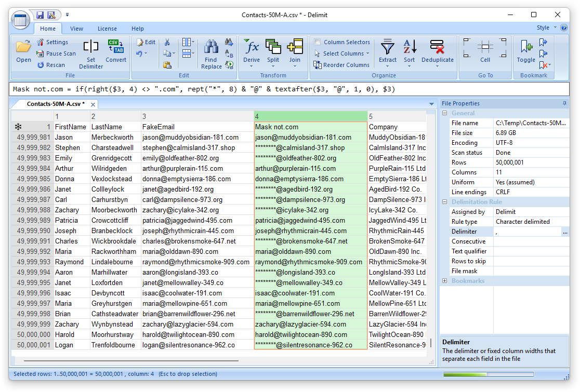Click the Rule type Character delimited value
Viewport: 580px width, 392px height.
coord(531,222)
